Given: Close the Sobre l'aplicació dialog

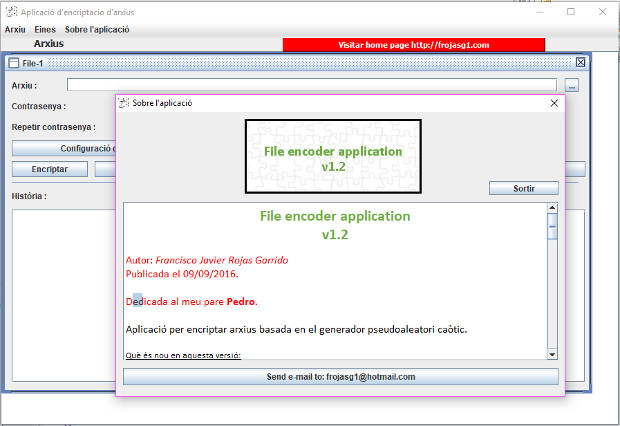Looking at the screenshot, I should [554, 103].
